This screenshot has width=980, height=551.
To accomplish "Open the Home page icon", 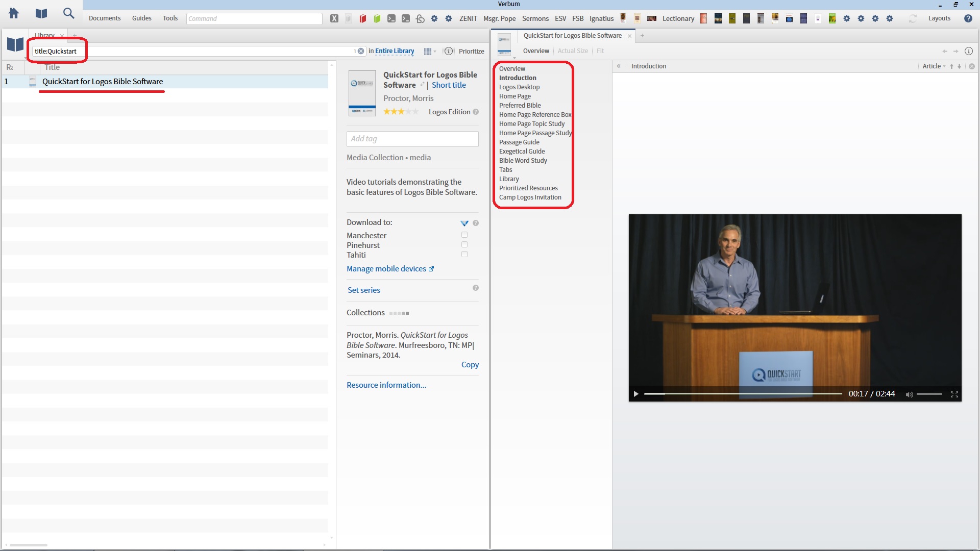I will tap(14, 13).
